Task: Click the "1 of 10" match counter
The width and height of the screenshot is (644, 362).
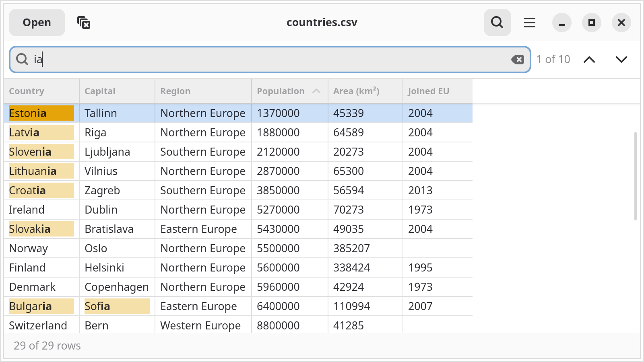Action: point(553,60)
